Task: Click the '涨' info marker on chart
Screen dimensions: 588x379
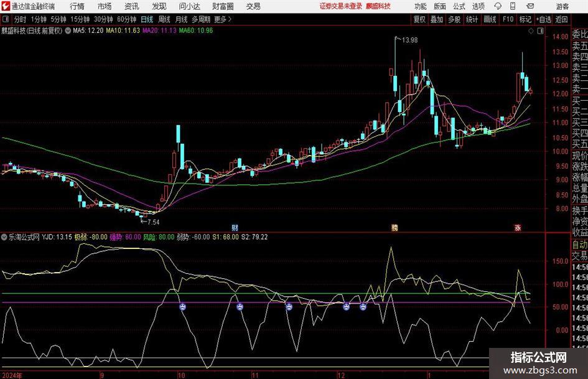Action: [x=518, y=227]
